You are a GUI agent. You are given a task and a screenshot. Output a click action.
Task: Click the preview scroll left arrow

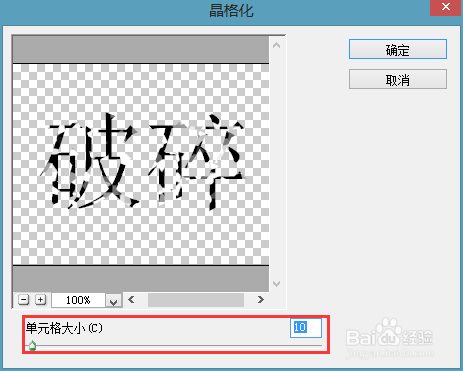[x=131, y=300]
